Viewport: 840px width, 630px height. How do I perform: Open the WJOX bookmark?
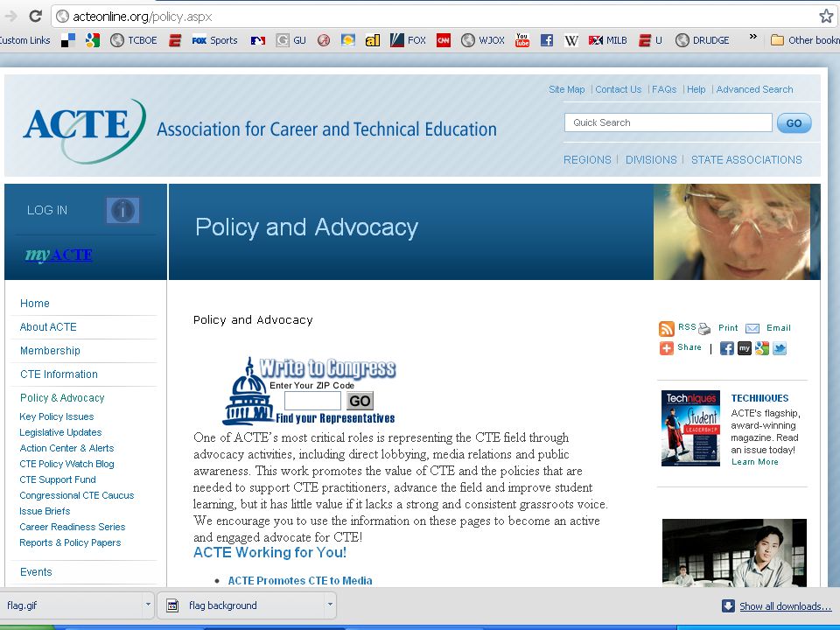[483, 40]
